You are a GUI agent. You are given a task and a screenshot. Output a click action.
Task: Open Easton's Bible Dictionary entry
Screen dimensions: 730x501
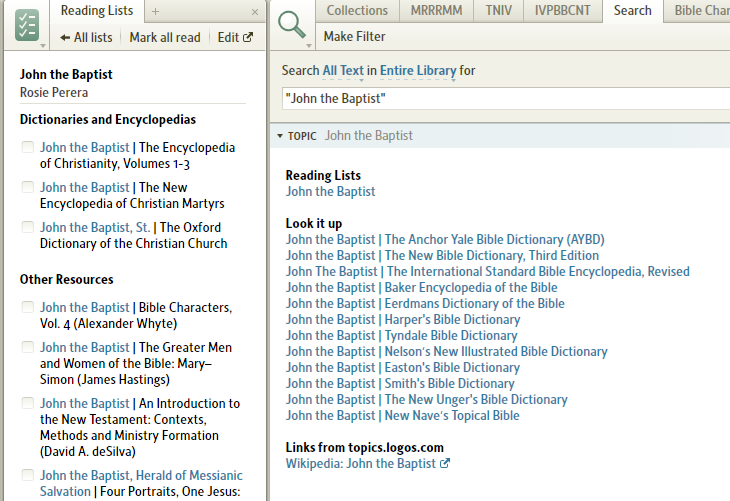pyautogui.click(x=403, y=367)
